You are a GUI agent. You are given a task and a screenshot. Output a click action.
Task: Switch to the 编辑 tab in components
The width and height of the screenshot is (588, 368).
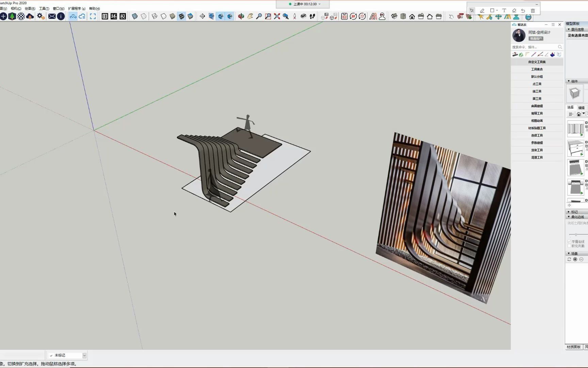pyautogui.click(x=581, y=108)
